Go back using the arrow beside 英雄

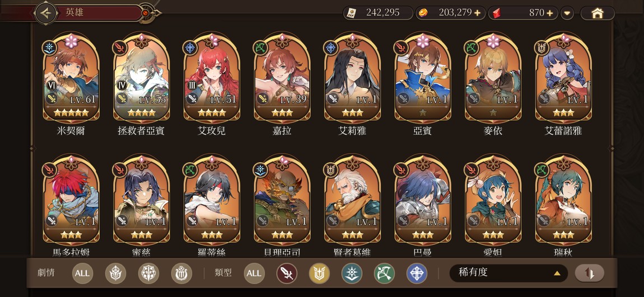(46, 13)
